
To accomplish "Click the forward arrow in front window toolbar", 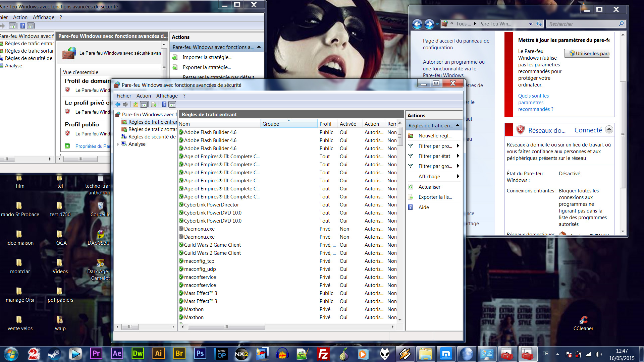I will [x=125, y=105].
